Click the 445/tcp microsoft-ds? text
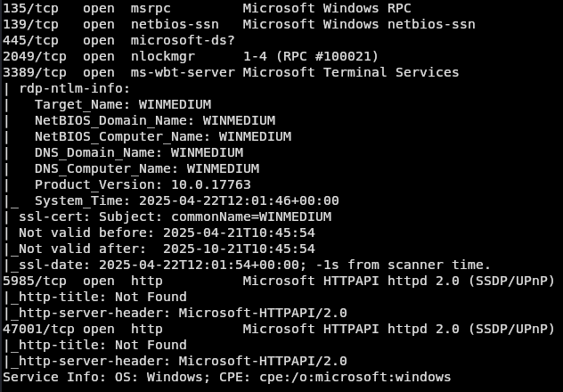563x392 pixels. [118, 40]
